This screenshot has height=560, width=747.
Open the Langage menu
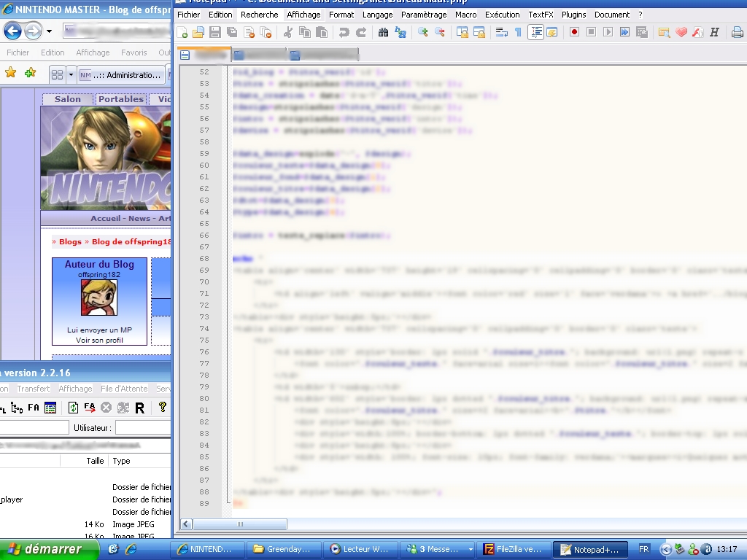pyautogui.click(x=378, y=15)
